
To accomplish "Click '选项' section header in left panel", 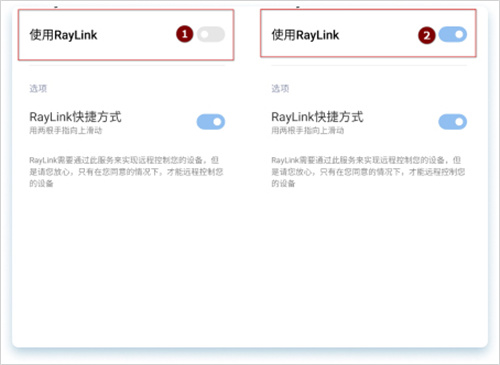I will [38, 88].
